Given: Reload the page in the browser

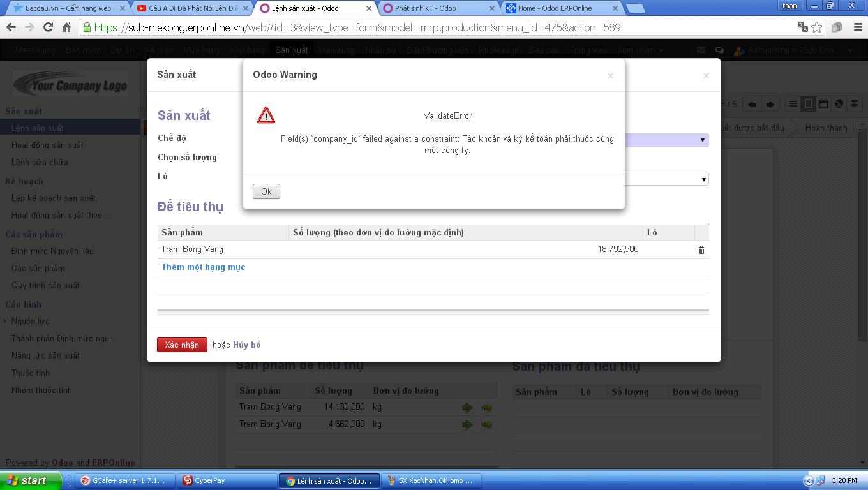Looking at the screenshot, I should [48, 27].
